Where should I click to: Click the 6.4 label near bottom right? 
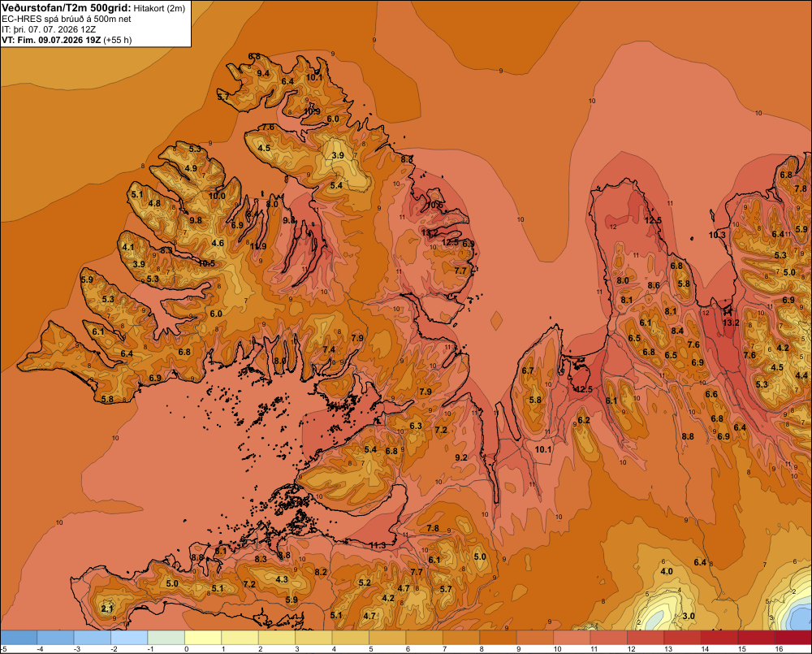pos(700,563)
